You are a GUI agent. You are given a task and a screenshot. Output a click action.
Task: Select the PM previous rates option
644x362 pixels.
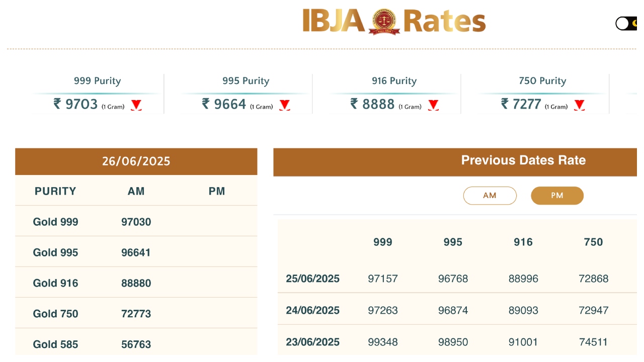pyautogui.click(x=557, y=196)
